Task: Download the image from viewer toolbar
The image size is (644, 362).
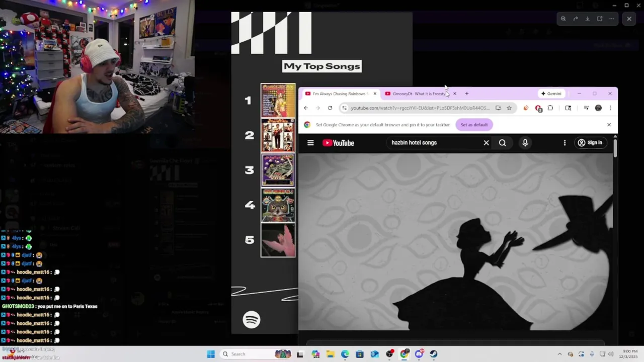Action: pyautogui.click(x=587, y=19)
